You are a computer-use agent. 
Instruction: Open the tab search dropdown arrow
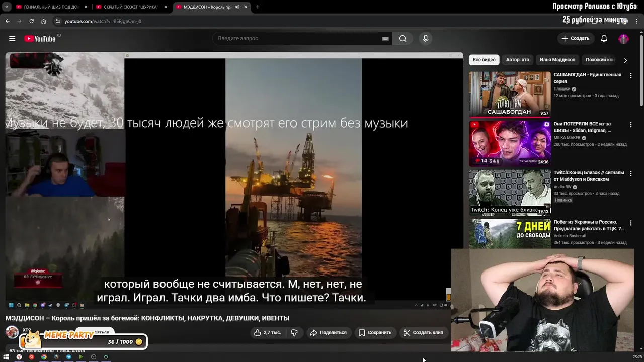(x=7, y=7)
